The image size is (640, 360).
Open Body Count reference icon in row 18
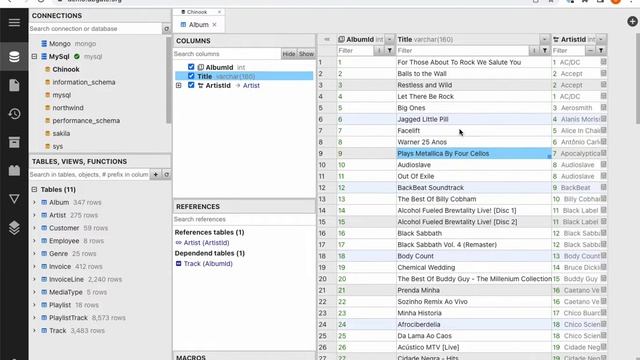603,256
